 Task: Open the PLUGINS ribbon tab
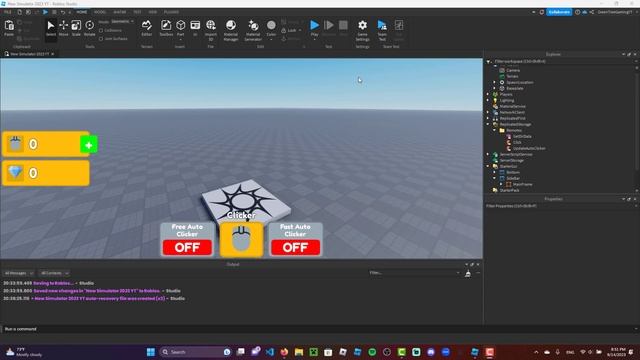(171, 12)
